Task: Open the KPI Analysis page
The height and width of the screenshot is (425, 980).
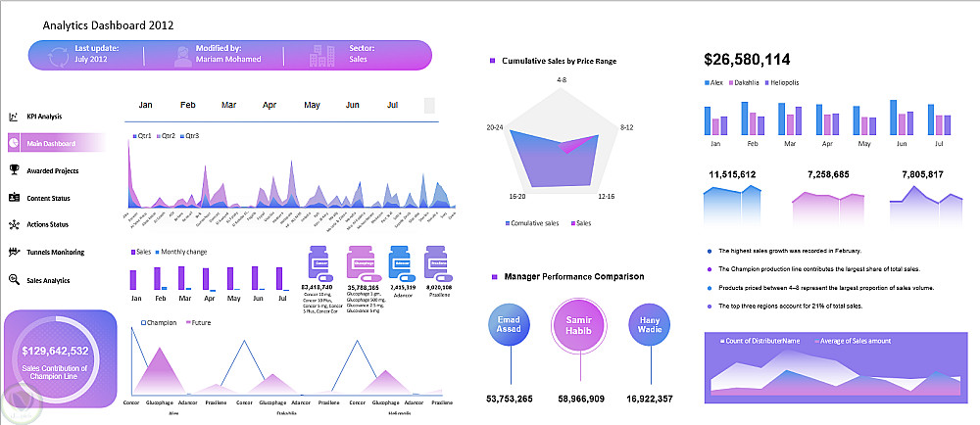Action: (44, 117)
